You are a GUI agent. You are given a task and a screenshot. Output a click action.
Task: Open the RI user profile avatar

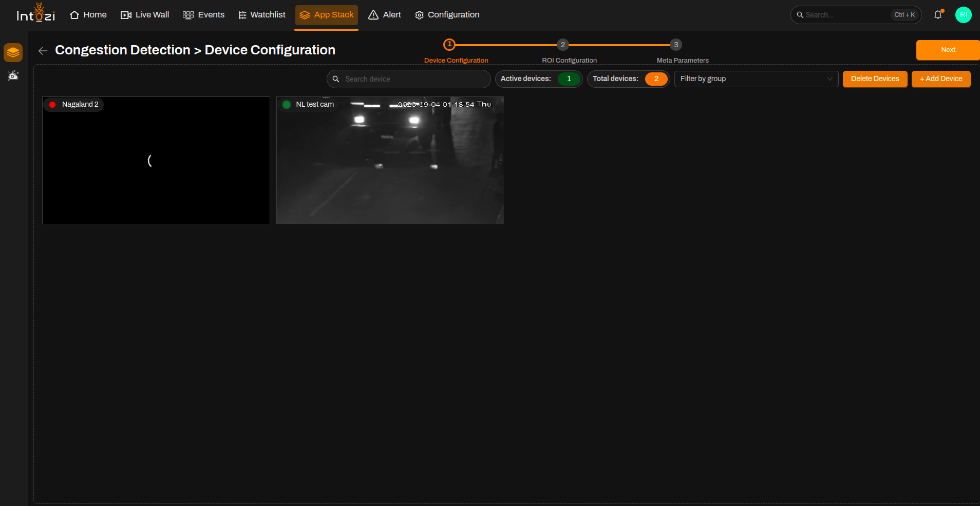pos(963,15)
